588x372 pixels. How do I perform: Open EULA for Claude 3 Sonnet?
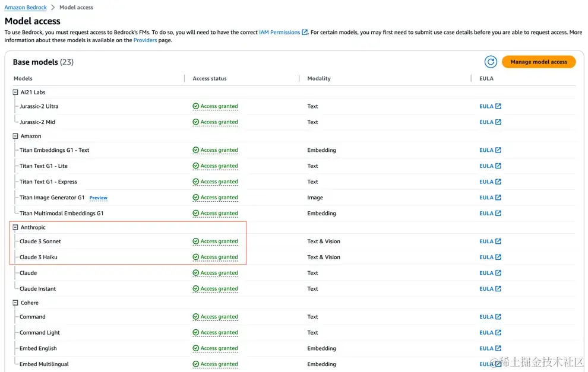[490, 241]
